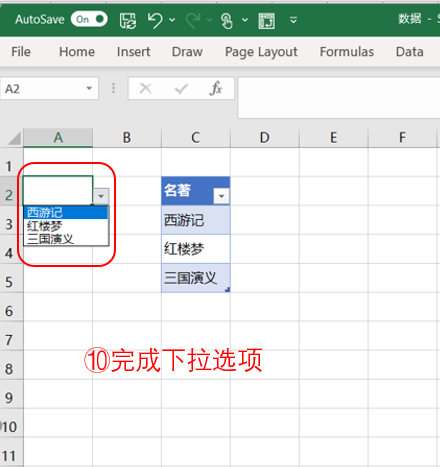Screen dimensions: 440x467
Task: Select row 1 header
Action: click(11, 162)
